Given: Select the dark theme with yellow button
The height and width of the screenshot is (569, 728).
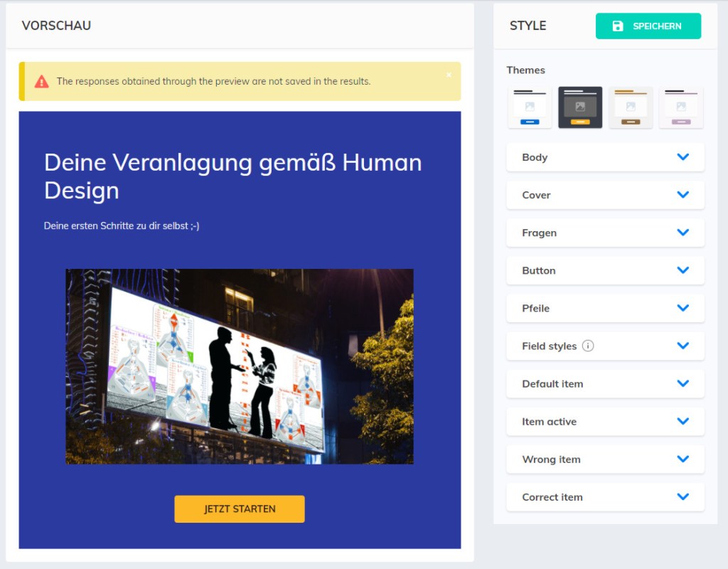Looking at the screenshot, I should click(580, 107).
